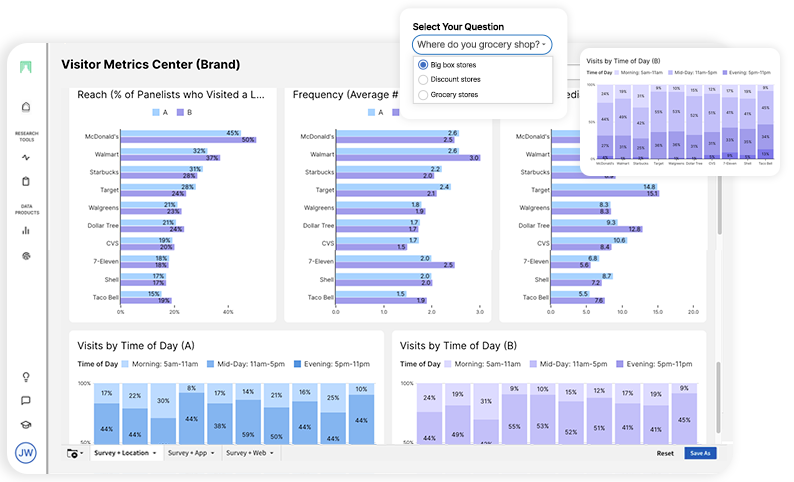
Task: Click the green app logo in sidebar
Action: coord(26,67)
